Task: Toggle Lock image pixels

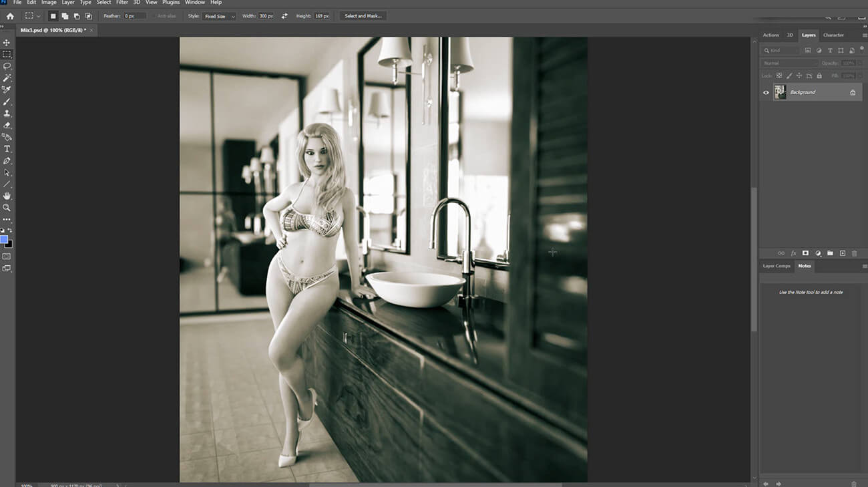Action: [x=789, y=75]
